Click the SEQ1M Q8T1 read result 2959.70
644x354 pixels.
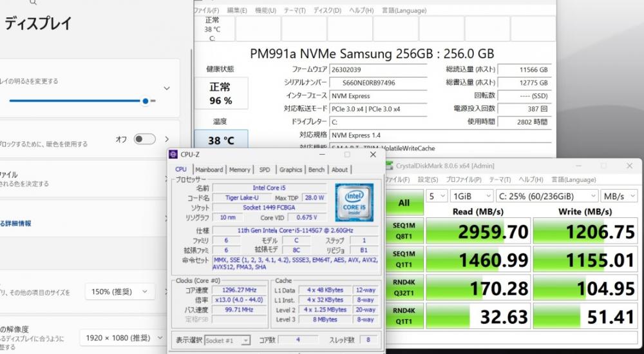[x=478, y=231]
